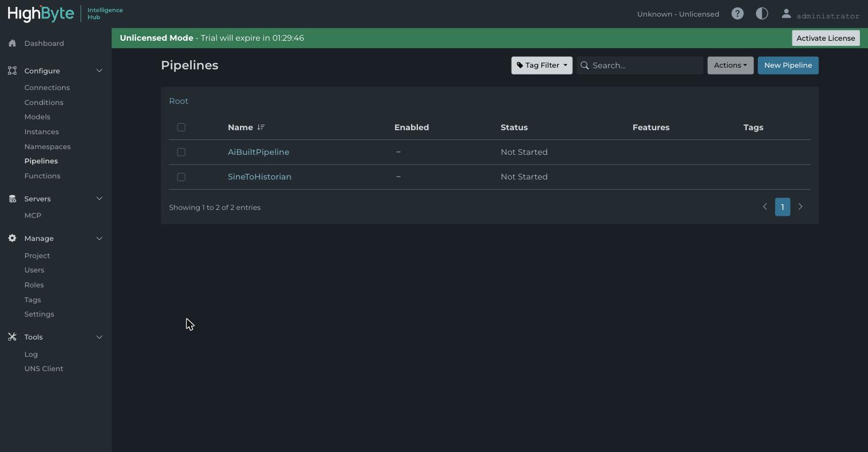Click the Manage gear icon
Screen dimensions: 868x452
12,238
